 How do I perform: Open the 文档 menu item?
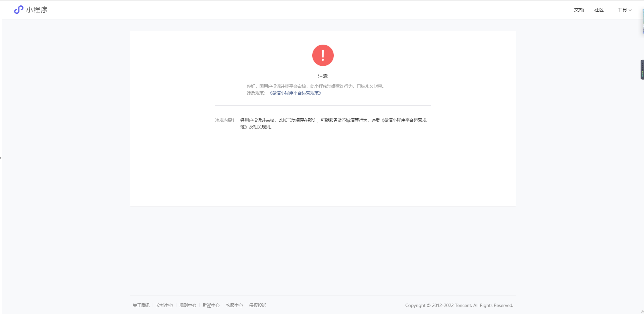pyautogui.click(x=579, y=10)
